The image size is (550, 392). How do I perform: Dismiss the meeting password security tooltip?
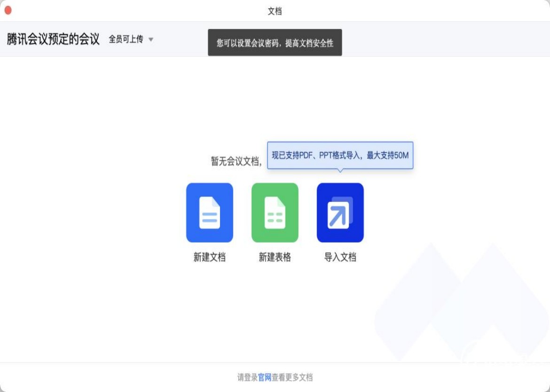pos(275,42)
